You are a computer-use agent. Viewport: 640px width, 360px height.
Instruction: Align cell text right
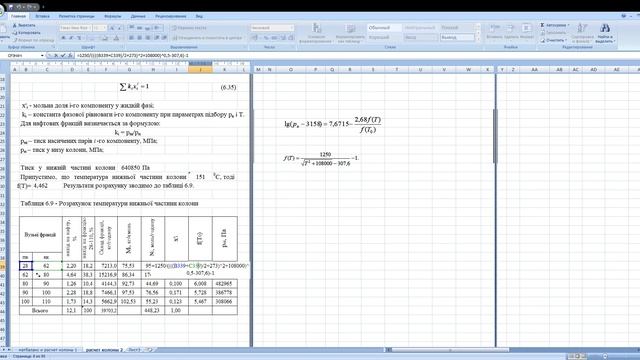pyautogui.click(x=147, y=38)
